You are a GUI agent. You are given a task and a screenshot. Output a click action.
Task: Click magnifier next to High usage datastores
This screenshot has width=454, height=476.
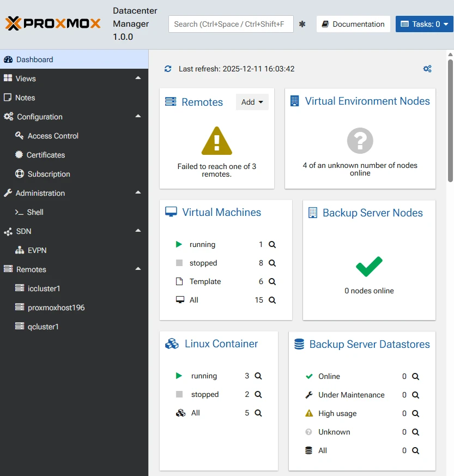[415, 414]
